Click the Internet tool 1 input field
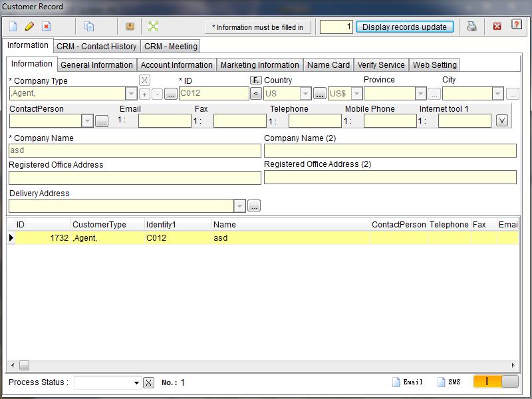Viewport: 532px width, 399px height. 464,121
